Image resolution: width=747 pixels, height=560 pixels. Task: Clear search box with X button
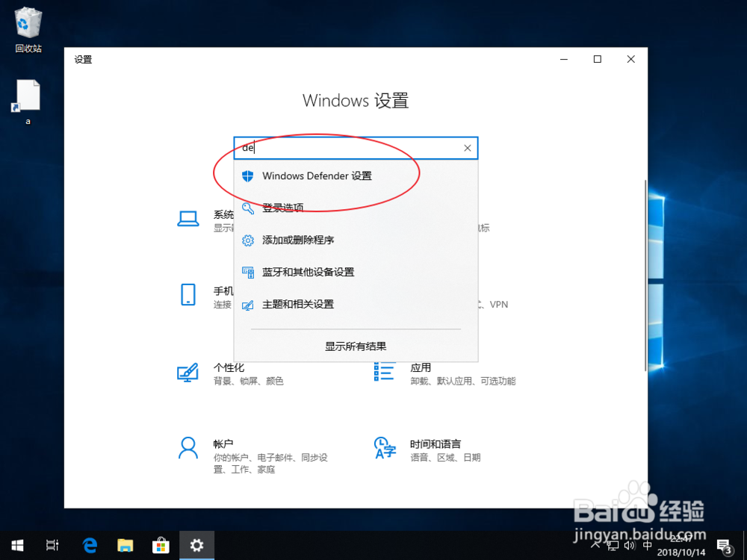point(468,148)
